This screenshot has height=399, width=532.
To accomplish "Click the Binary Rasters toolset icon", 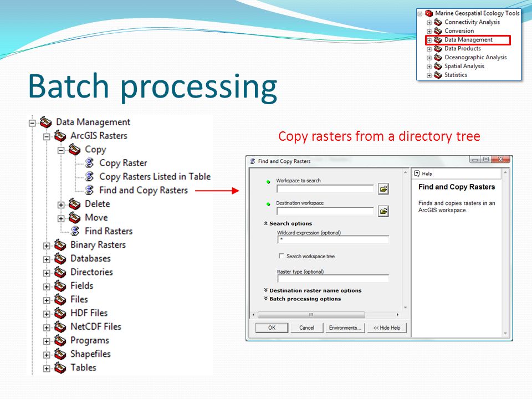I will coord(60,244).
